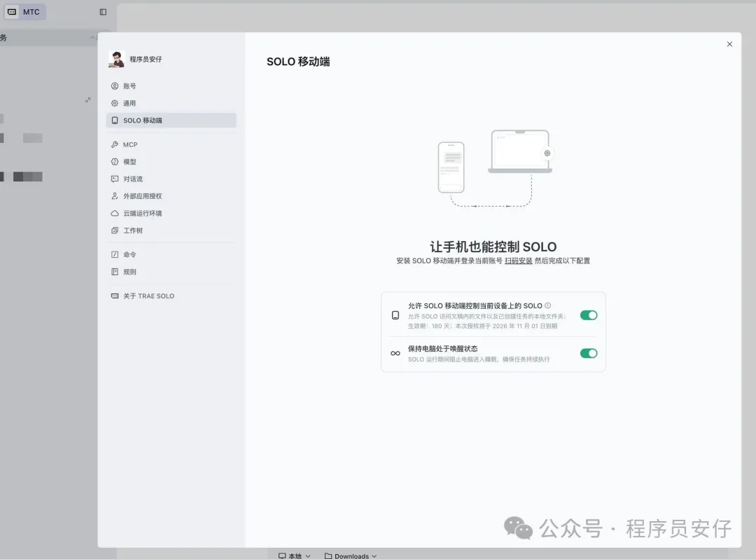Viewport: 756px width, 559px height.
Task: Click the 程序员安仔 username text
Action: point(146,60)
